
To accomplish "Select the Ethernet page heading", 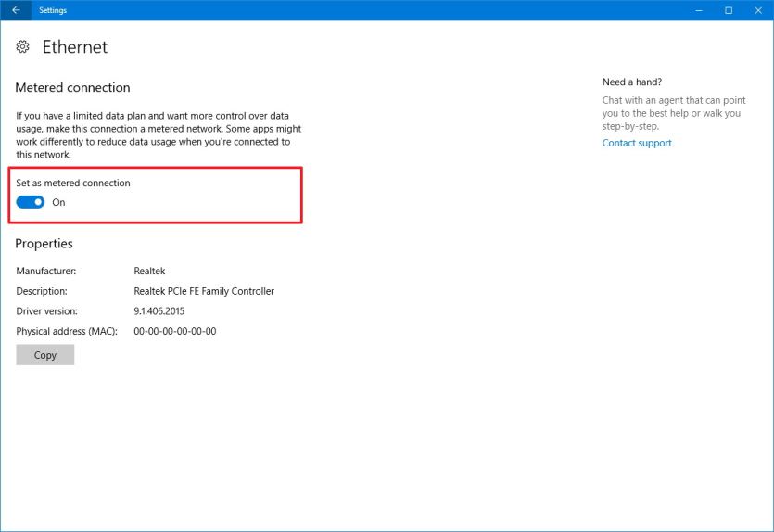I will (75, 47).
